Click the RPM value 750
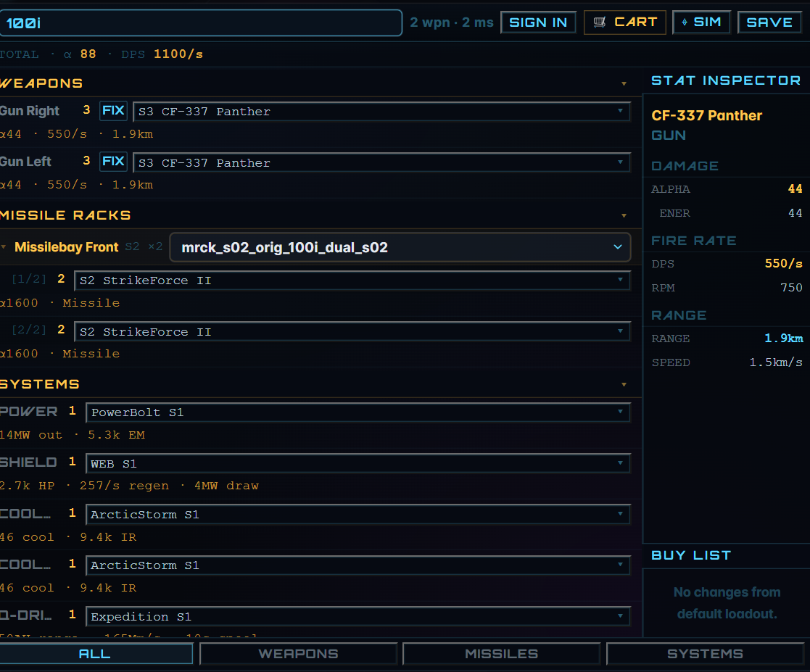Viewport: 810px width, 672px height. coord(791,288)
